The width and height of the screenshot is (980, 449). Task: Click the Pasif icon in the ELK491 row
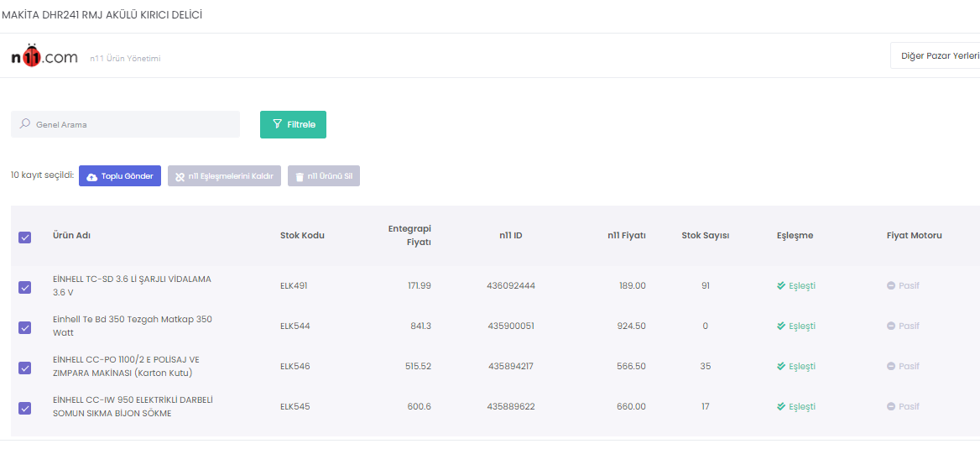click(891, 286)
